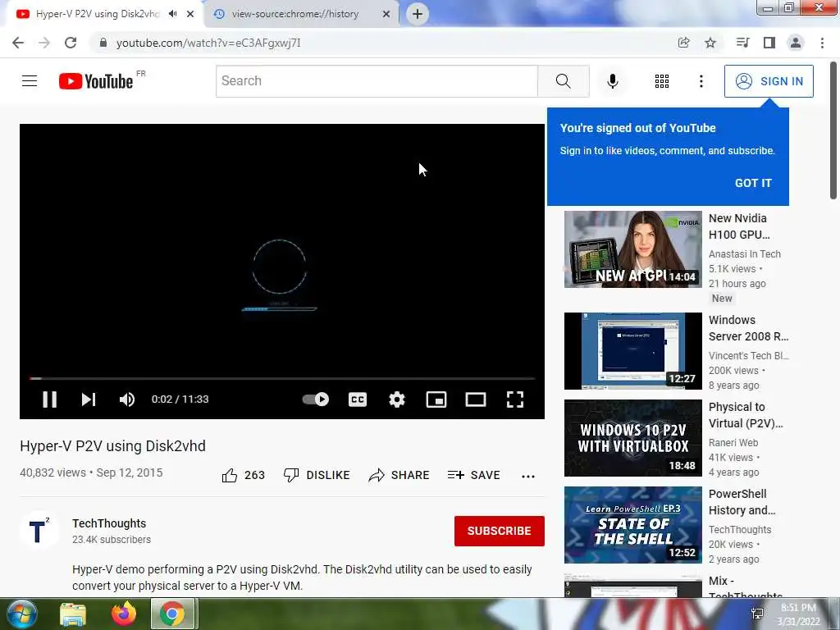The height and width of the screenshot is (630, 840).
Task: Close the view-source history tab
Action: click(386, 14)
